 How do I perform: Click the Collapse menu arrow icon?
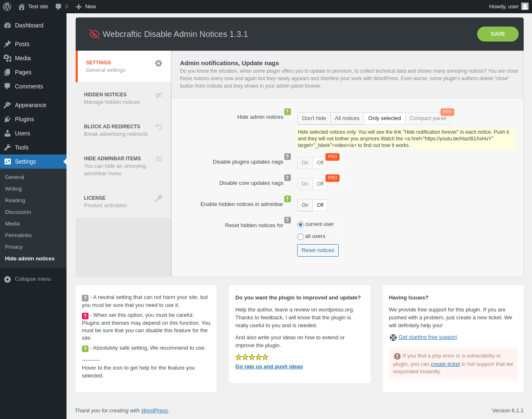pos(7,279)
